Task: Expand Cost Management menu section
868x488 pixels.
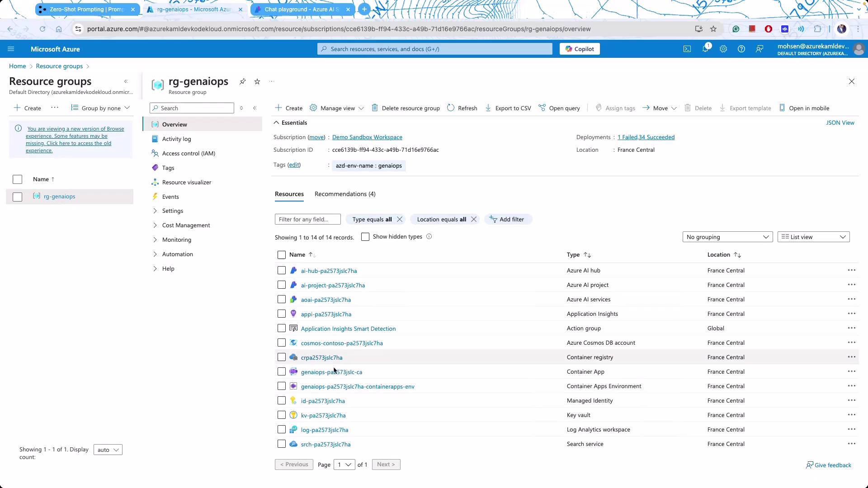Action: pos(186,225)
